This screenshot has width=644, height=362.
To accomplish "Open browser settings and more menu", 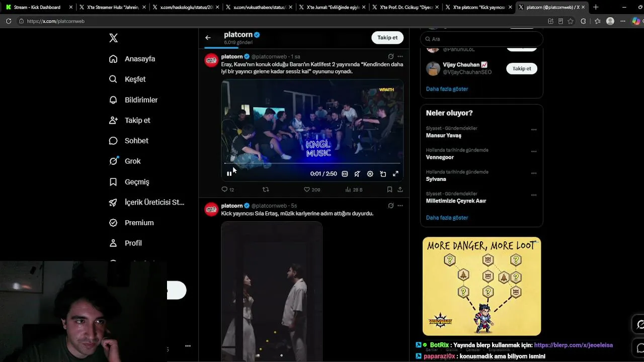I will (623, 21).
